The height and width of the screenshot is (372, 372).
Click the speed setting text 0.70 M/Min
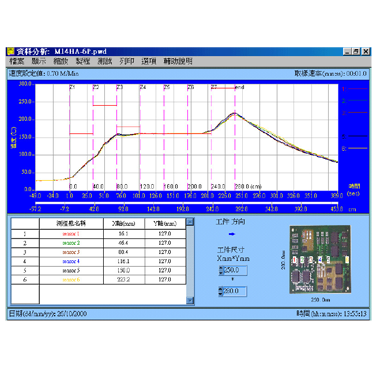[63, 73]
